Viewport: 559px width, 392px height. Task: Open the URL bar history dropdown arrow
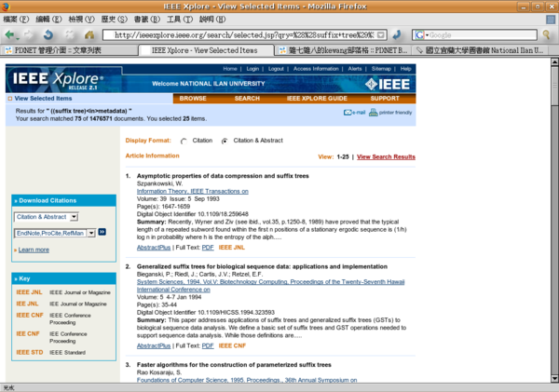coord(381,35)
